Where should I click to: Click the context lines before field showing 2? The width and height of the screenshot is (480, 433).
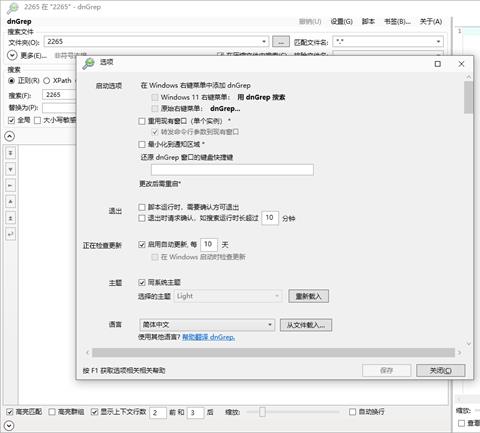click(158, 413)
